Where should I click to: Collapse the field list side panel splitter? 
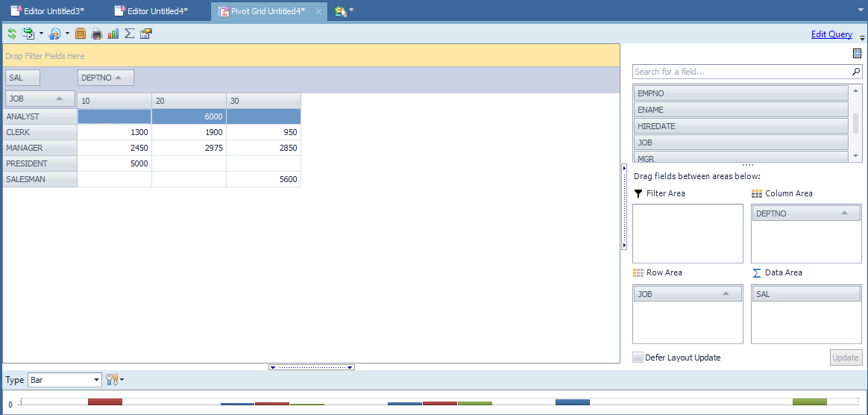pos(624,207)
